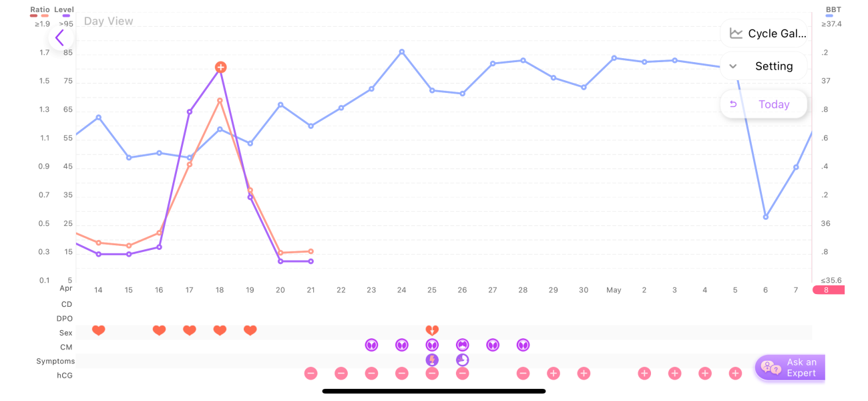The height and width of the screenshot is (401, 868).
Task: Expand the Setting dropdown
Action: [764, 66]
